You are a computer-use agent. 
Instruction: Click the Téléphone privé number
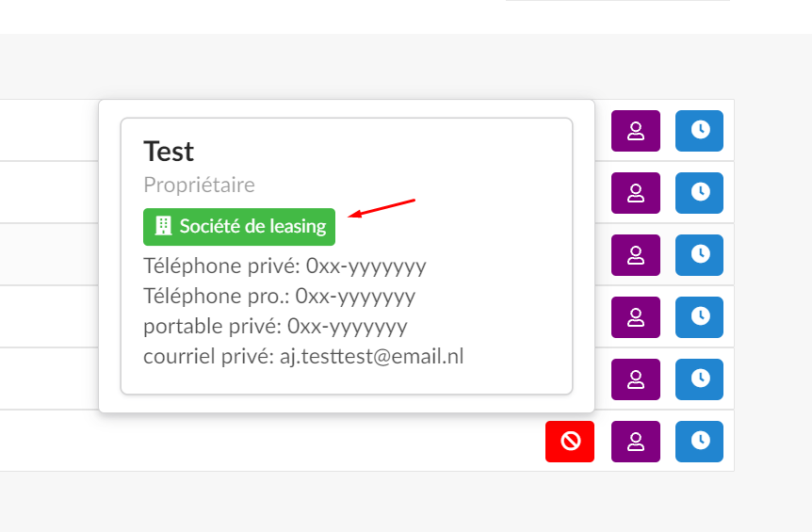click(366, 266)
